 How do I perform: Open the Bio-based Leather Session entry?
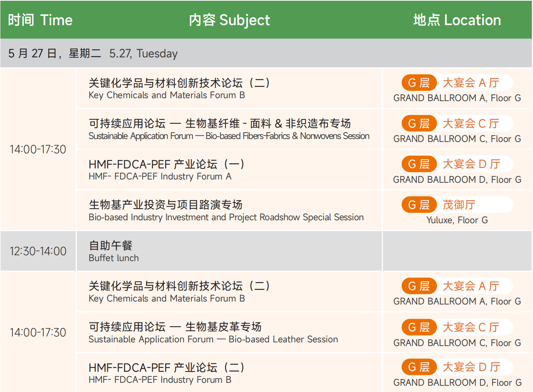pos(213,339)
